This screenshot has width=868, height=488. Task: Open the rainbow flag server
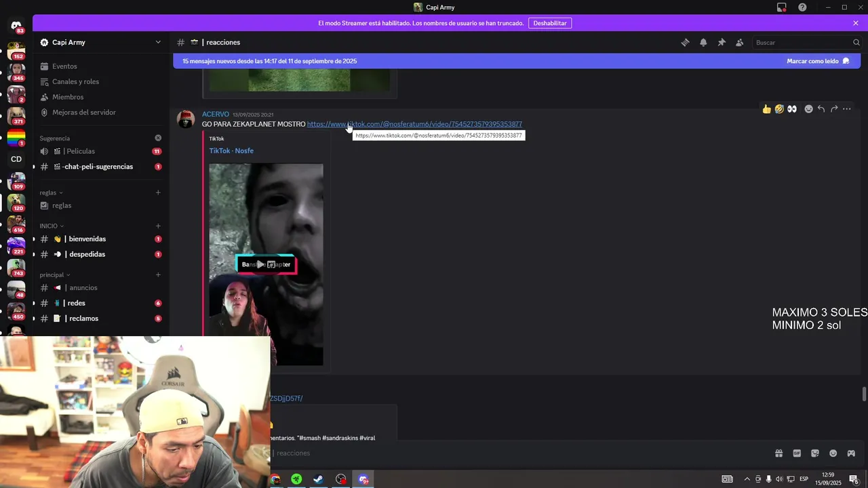pos(16,138)
